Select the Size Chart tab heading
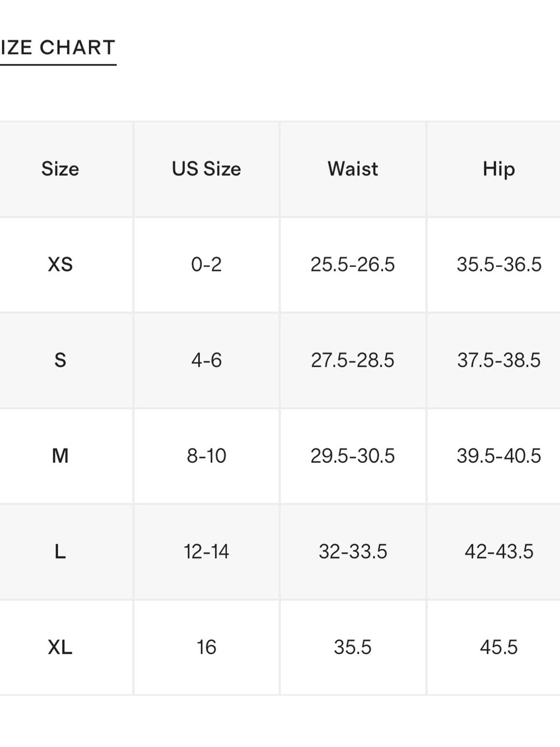The height and width of the screenshot is (747, 560). 58,48
